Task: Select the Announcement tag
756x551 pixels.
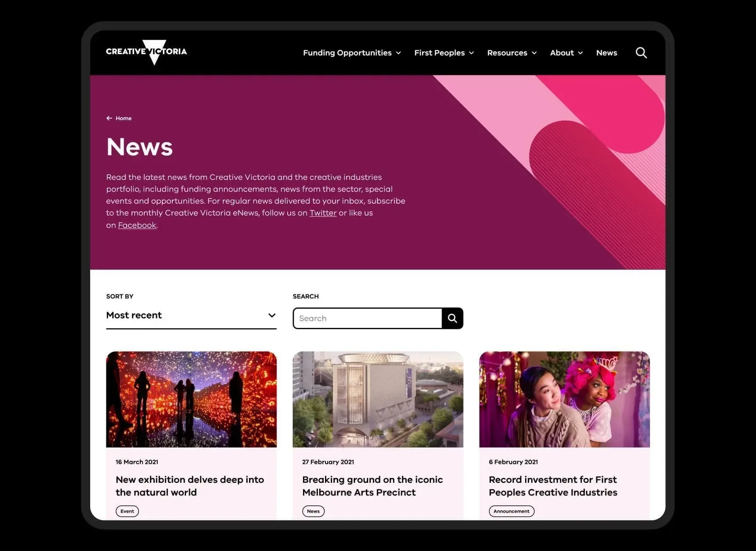Action: coord(511,511)
